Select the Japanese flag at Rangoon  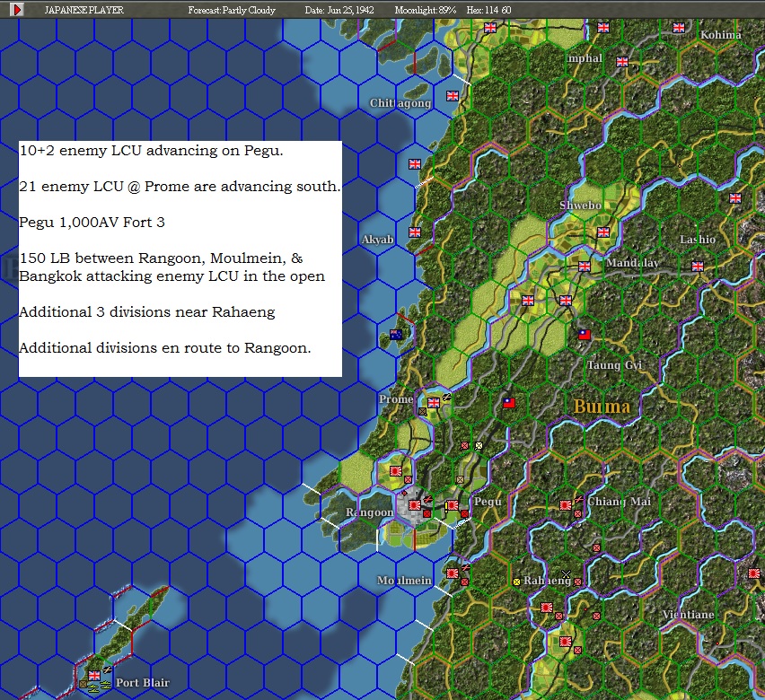click(x=415, y=505)
